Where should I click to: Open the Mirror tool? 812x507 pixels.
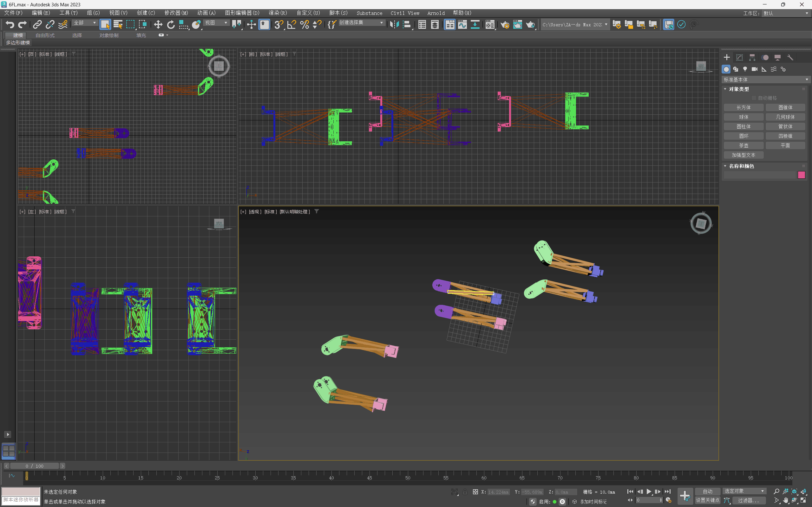point(394,24)
